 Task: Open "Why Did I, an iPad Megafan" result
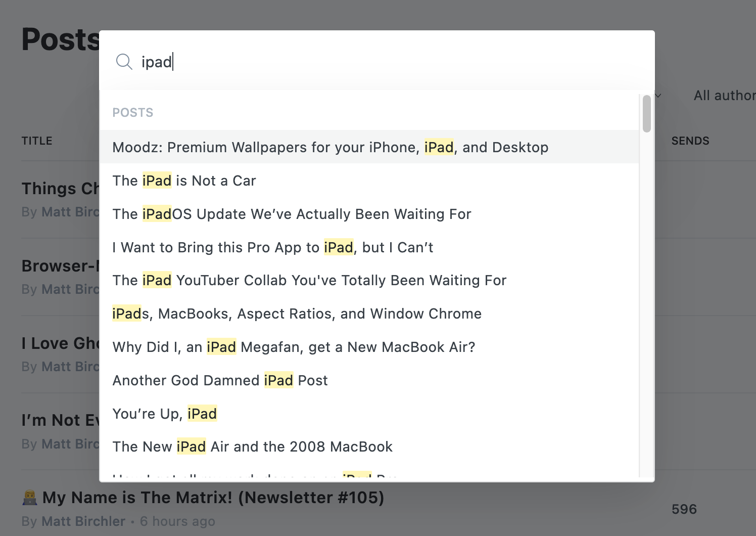click(369, 347)
